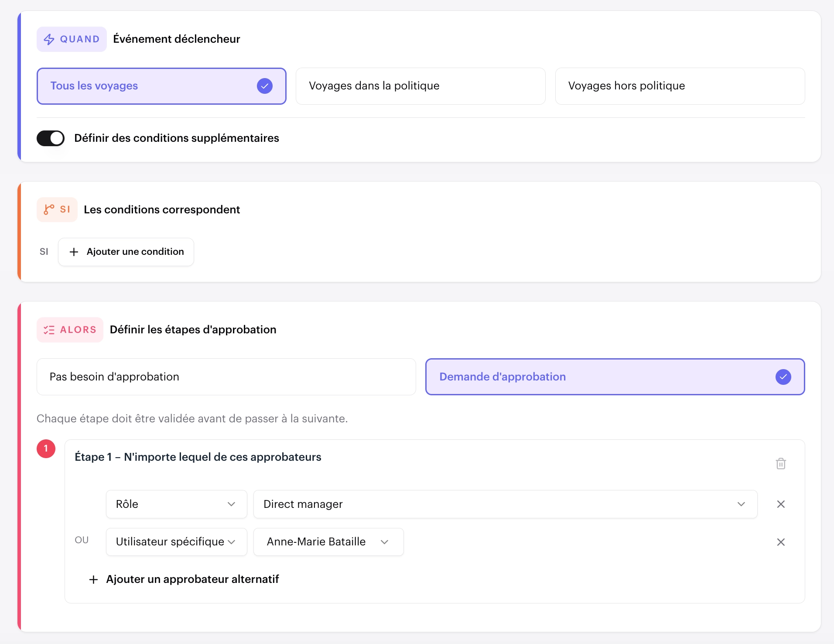Toggle Définir des conditions supplémentaires switch
Viewport: 834px width, 644px height.
51,138
